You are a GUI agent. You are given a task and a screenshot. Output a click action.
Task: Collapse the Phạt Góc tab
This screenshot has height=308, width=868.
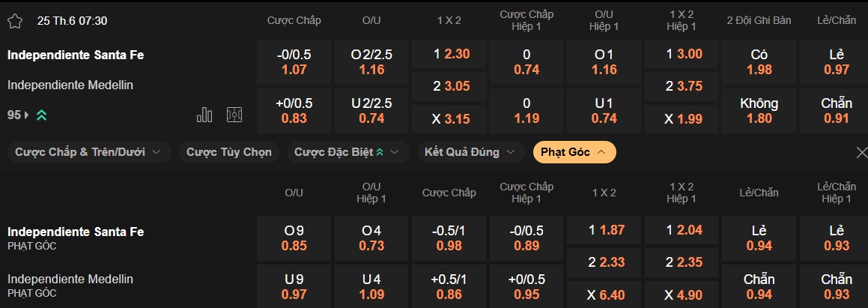tap(574, 152)
